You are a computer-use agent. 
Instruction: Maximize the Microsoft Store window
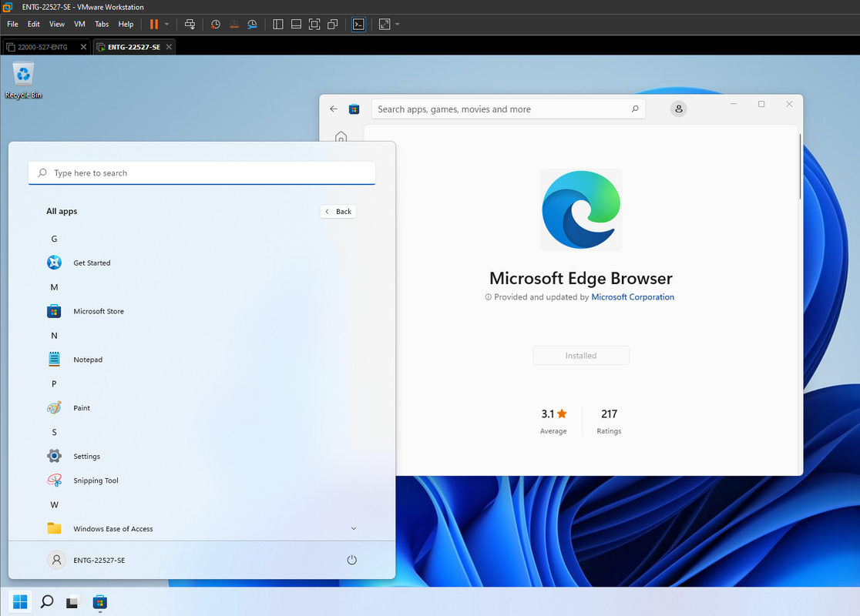tap(761, 104)
